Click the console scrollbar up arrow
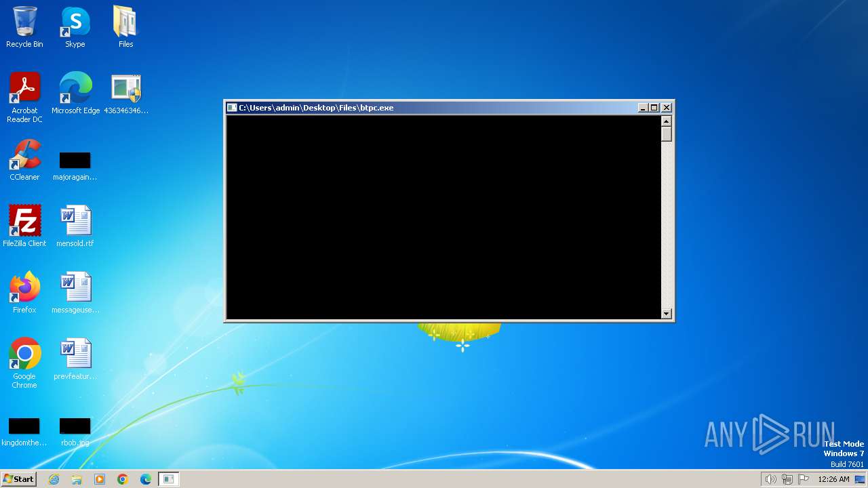868x488 pixels. coord(667,121)
